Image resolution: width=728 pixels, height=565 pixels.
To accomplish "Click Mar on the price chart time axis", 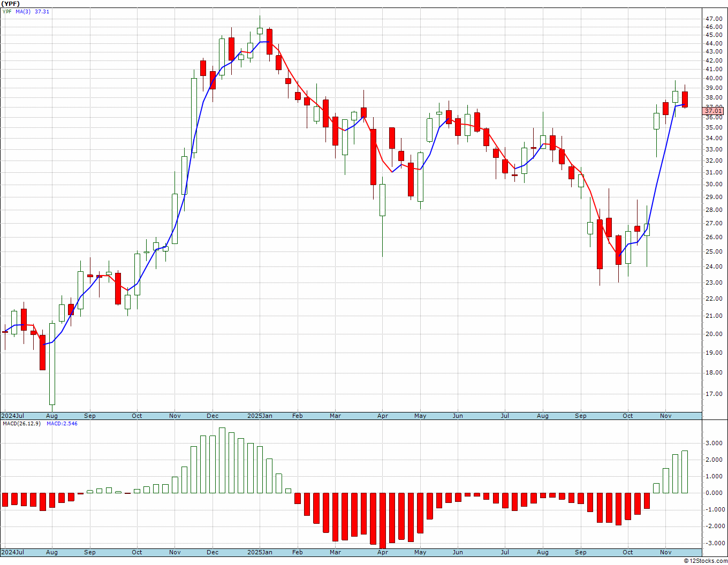I will tap(335, 416).
